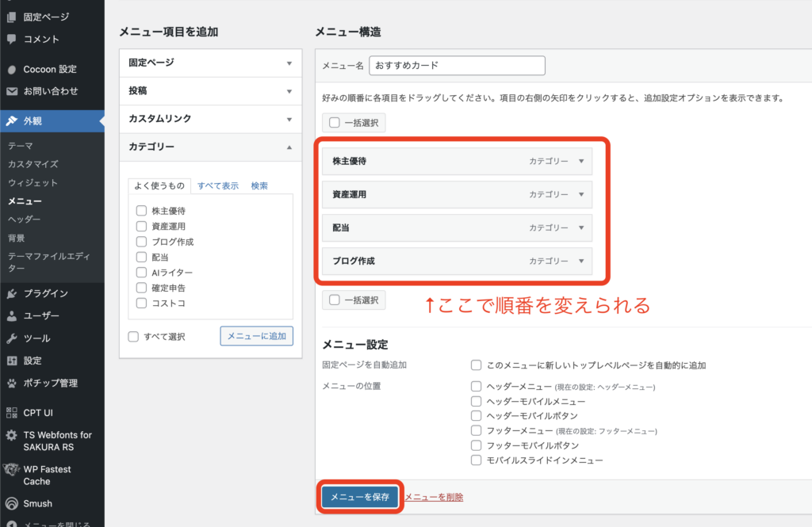Click the CPT UI grid icon
This screenshot has height=527, width=812.
pos(11,413)
